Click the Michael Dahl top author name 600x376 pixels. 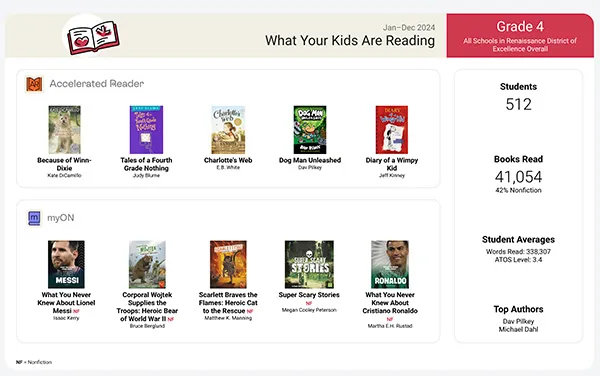coord(518,329)
